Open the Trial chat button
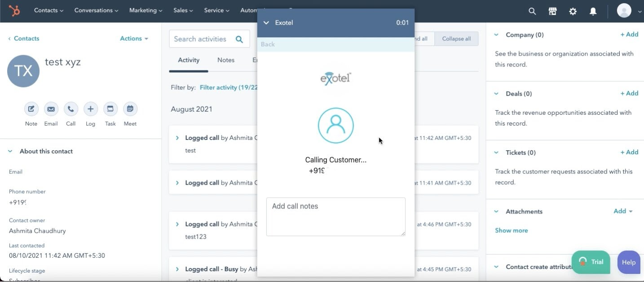Screen dimensions: 644x282 [x=591, y=262]
